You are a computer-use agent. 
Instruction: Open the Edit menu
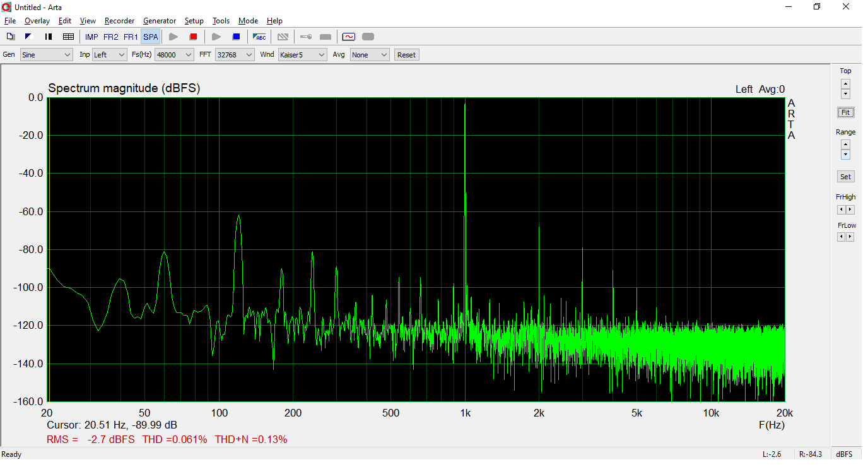tap(65, 21)
